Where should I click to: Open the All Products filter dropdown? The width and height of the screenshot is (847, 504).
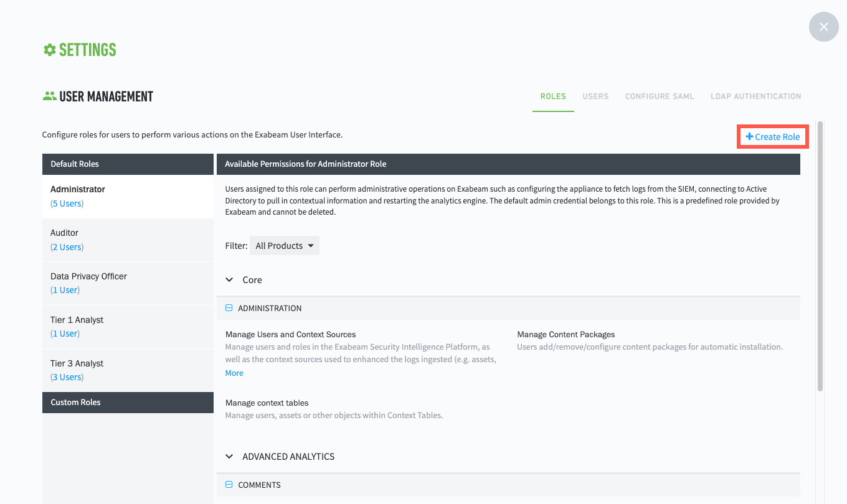285,246
